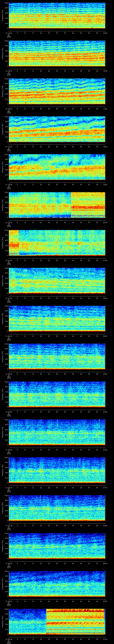The height and width of the screenshot is (644, 114).
Task: Click the 21:17:00 start time label
Action: coord(9,147)
